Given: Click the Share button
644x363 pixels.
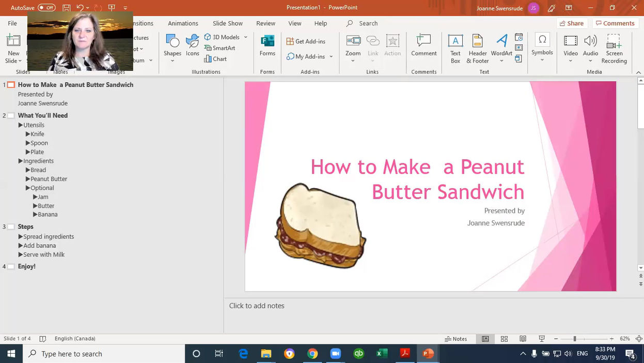Looking at the screenshot, I should coord(572,23).
